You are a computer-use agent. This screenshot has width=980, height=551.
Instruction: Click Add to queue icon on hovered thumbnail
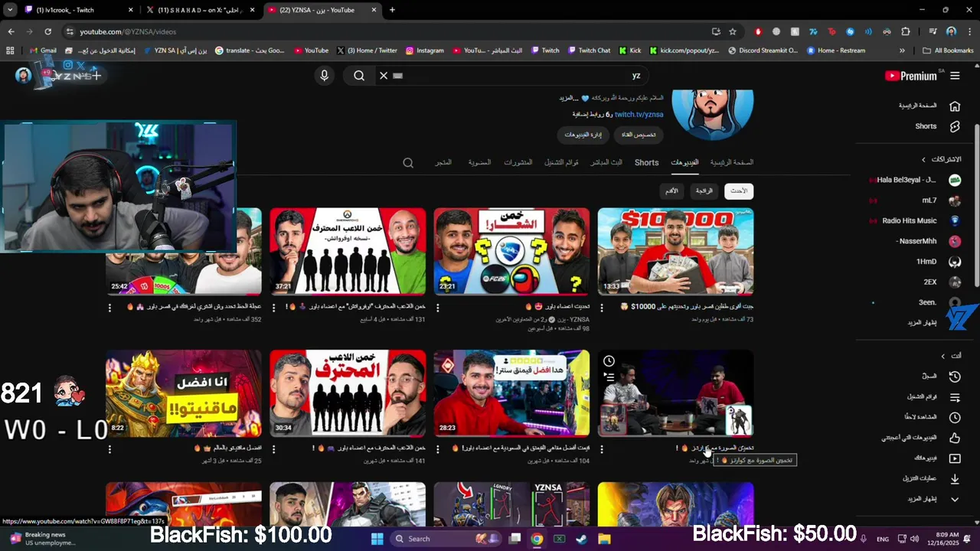[x=609, y=377]
